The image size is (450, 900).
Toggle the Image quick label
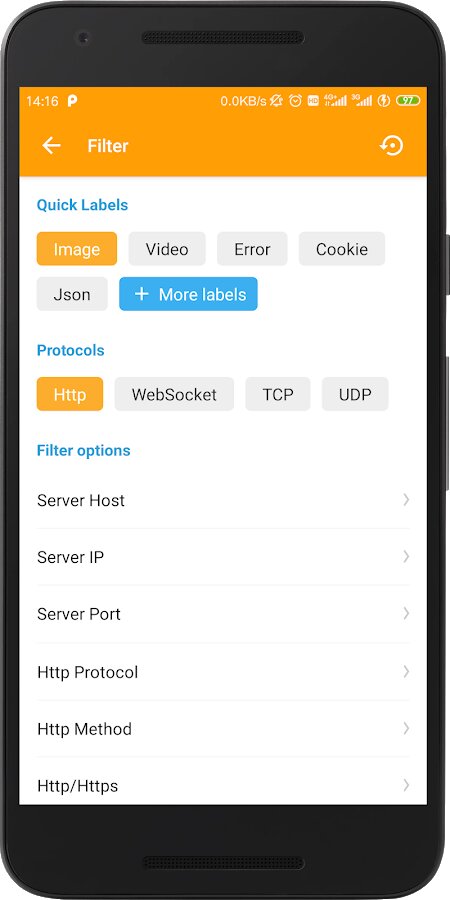77,249
